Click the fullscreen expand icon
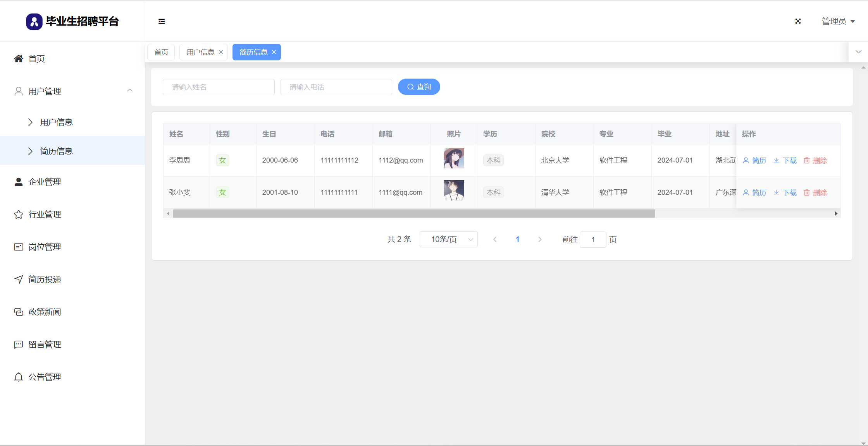The width and height of the screenshot is (868, 446). 798,21
